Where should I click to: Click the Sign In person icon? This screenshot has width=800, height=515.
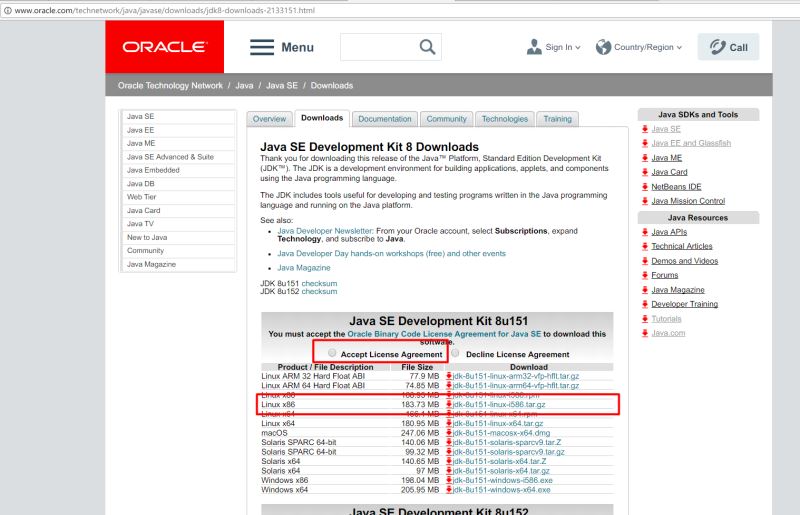tap(534, 47)
